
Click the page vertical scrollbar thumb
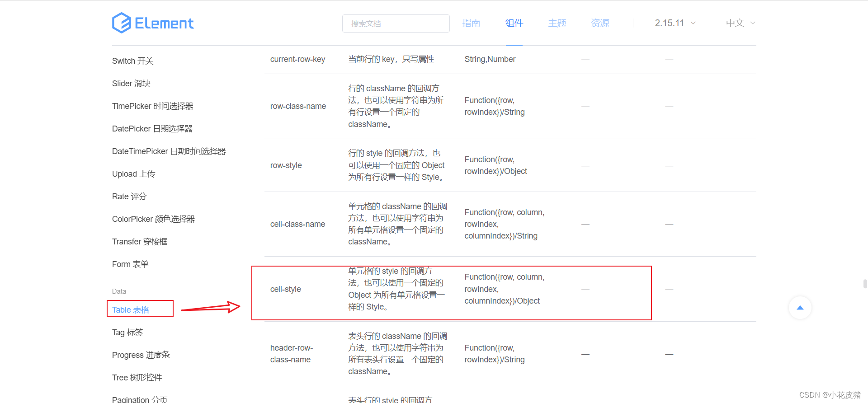[x=865, y=284]
